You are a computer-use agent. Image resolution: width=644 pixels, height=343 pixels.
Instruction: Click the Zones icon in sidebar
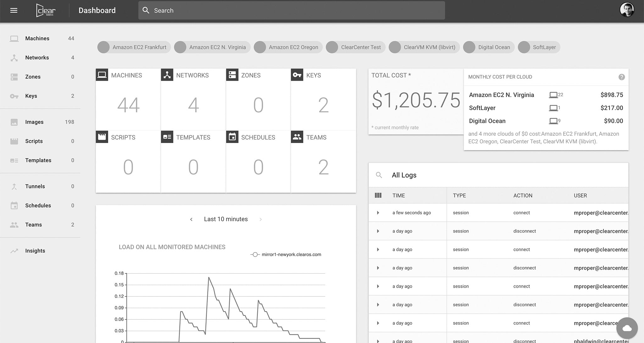click(x=14, y=77)
